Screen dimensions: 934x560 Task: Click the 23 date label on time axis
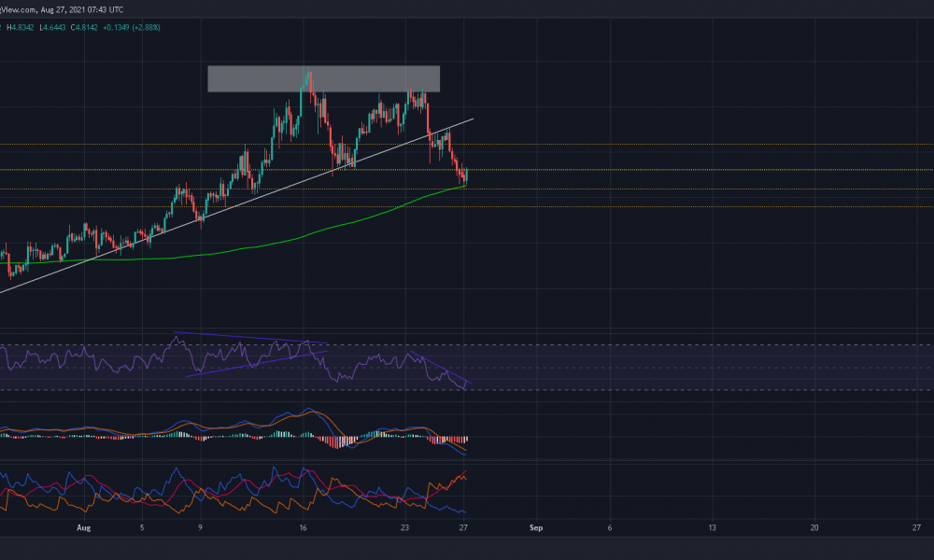coord(405,527)
